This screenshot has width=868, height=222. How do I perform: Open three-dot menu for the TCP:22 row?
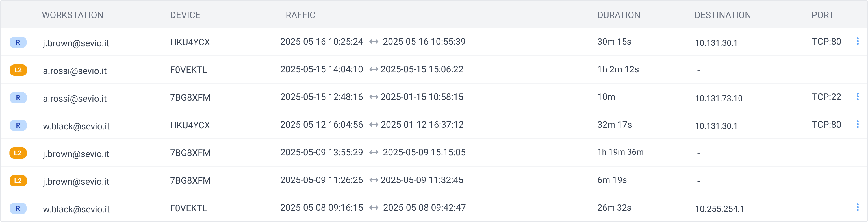tap(858, 97)
